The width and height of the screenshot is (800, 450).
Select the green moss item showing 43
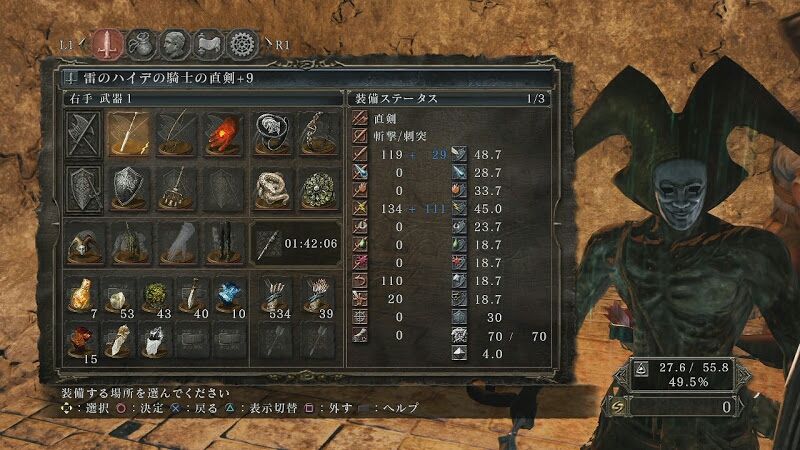coord(155,298)
